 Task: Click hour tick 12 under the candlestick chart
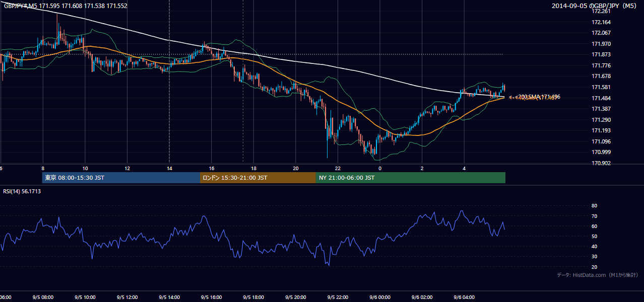[127, 168]
